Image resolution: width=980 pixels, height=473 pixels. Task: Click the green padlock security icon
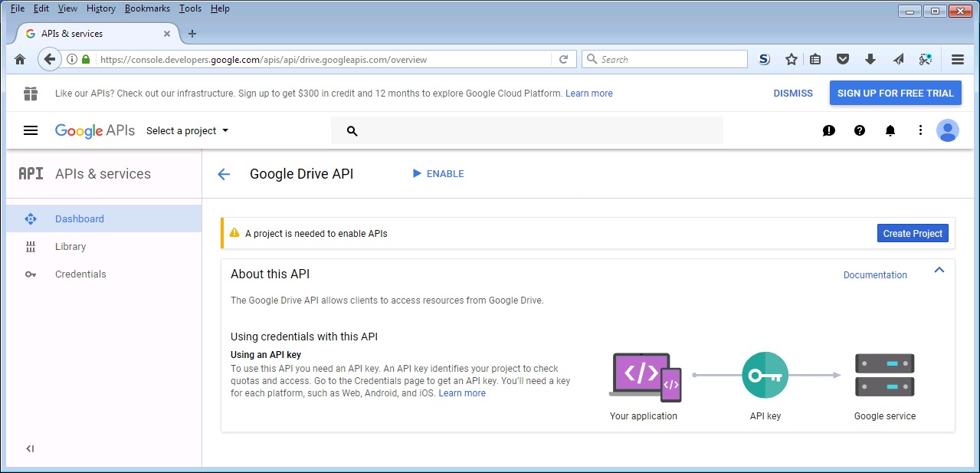(86, 59)
